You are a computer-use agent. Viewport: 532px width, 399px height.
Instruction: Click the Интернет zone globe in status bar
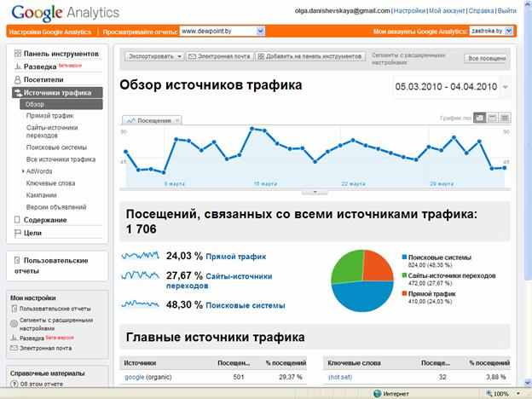[x=377, y=394]
